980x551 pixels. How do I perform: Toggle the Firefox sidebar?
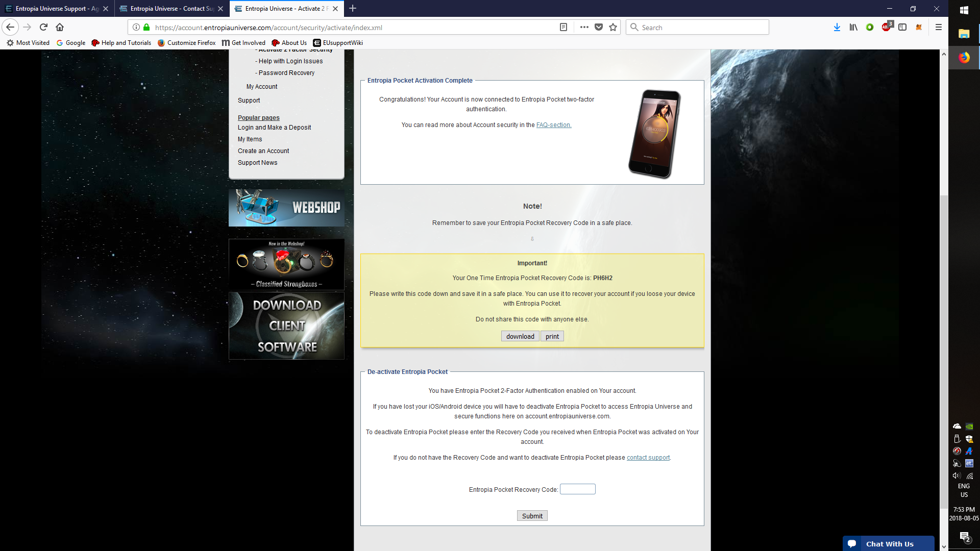[x=902, y=27]
